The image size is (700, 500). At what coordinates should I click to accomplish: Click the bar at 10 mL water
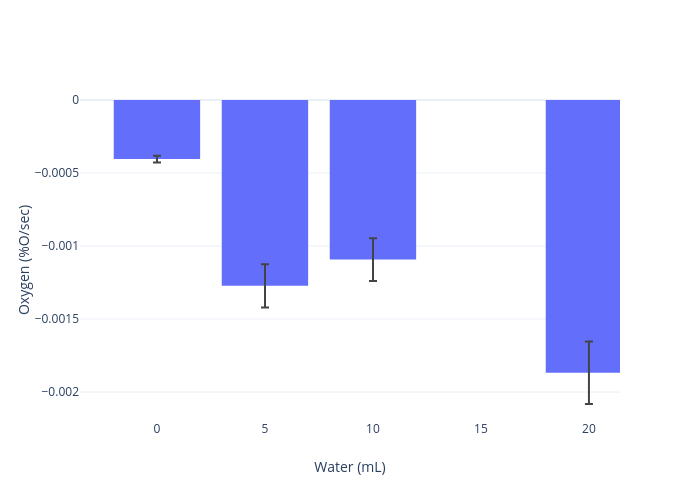tap(373, 178)
